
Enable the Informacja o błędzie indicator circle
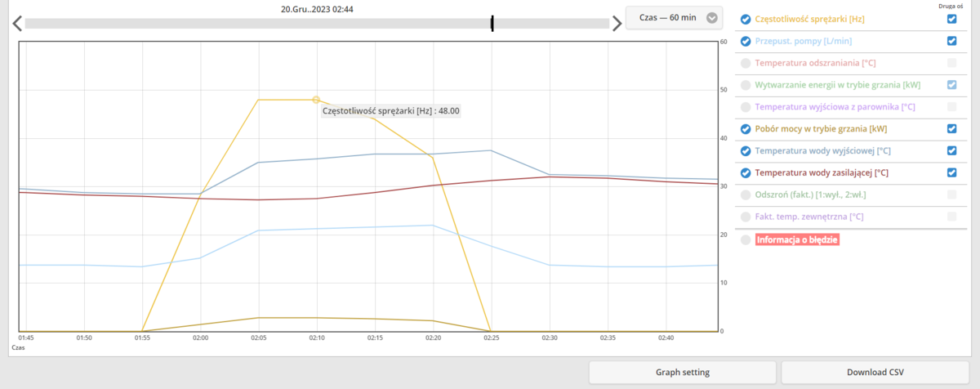point(745,240)
